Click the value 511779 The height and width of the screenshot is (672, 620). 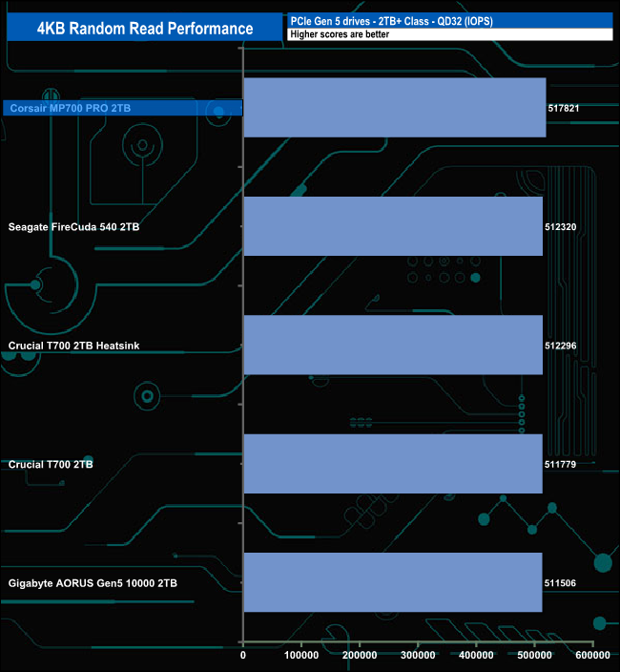(x=560, y=464)
